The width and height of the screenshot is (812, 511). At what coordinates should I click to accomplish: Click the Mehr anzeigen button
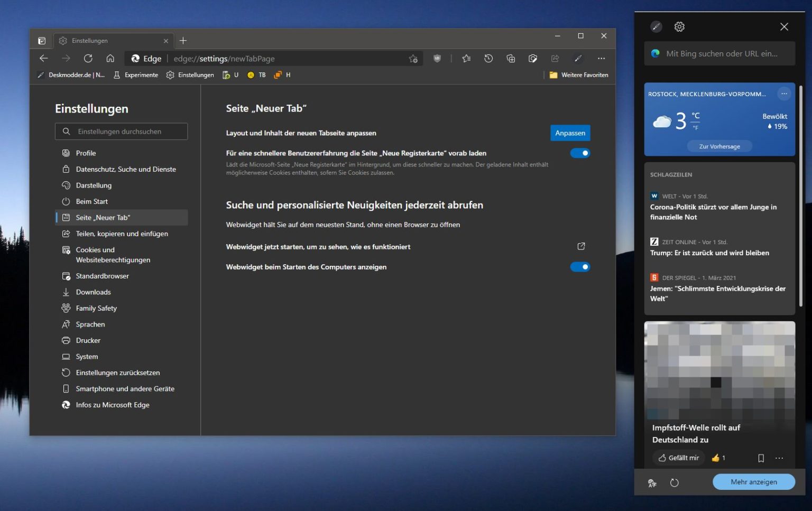(x=753, y=482)
